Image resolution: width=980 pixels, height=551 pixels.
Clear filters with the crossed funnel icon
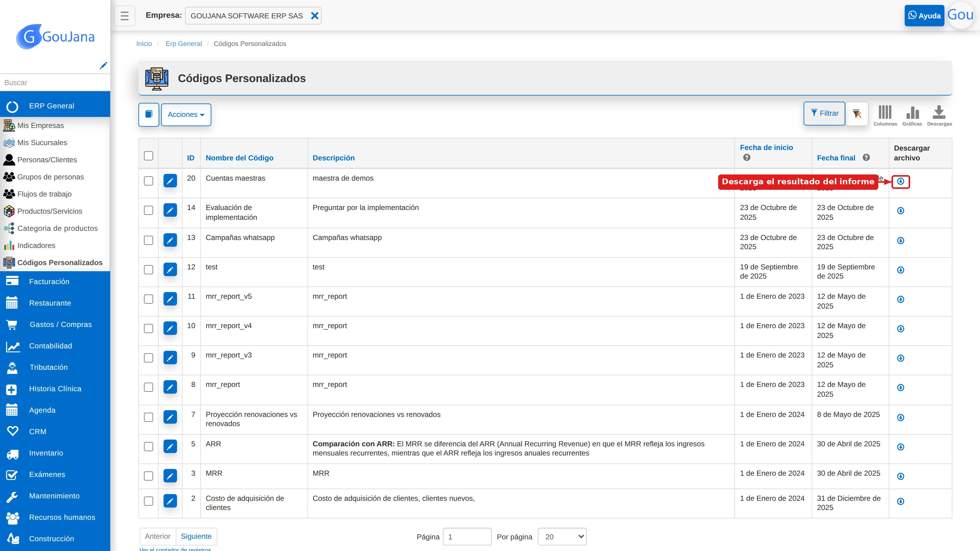[857, 114]
